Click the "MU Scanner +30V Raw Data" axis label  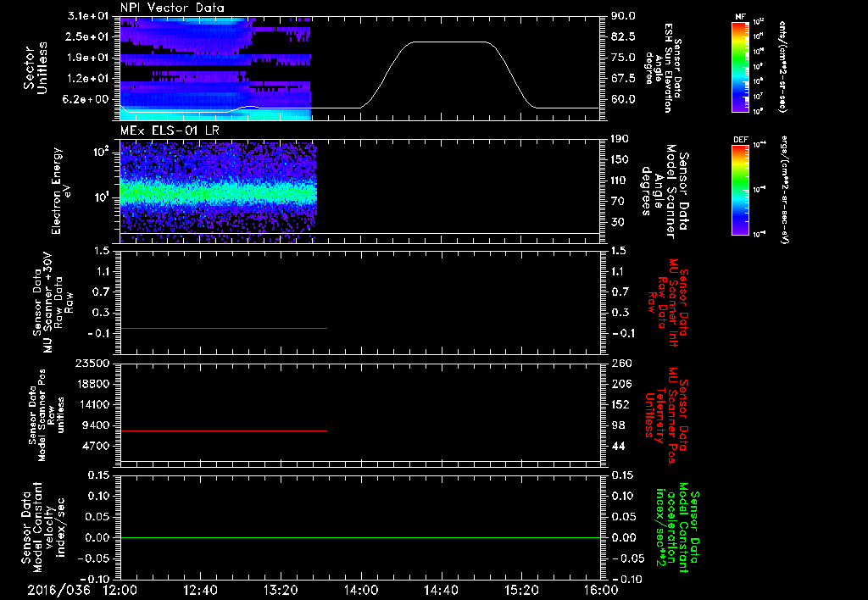point(53,303)
